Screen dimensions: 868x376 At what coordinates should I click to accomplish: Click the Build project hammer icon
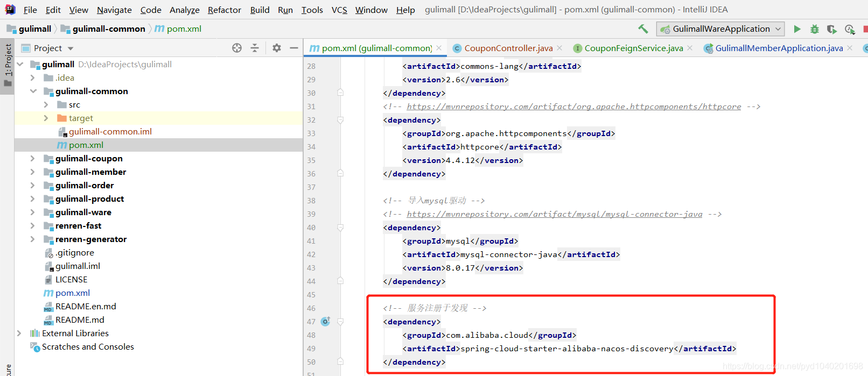643,29
